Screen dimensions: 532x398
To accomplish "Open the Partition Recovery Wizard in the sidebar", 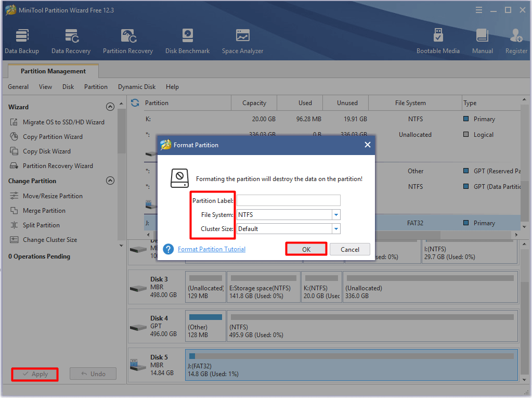I will tap(51, 166).
